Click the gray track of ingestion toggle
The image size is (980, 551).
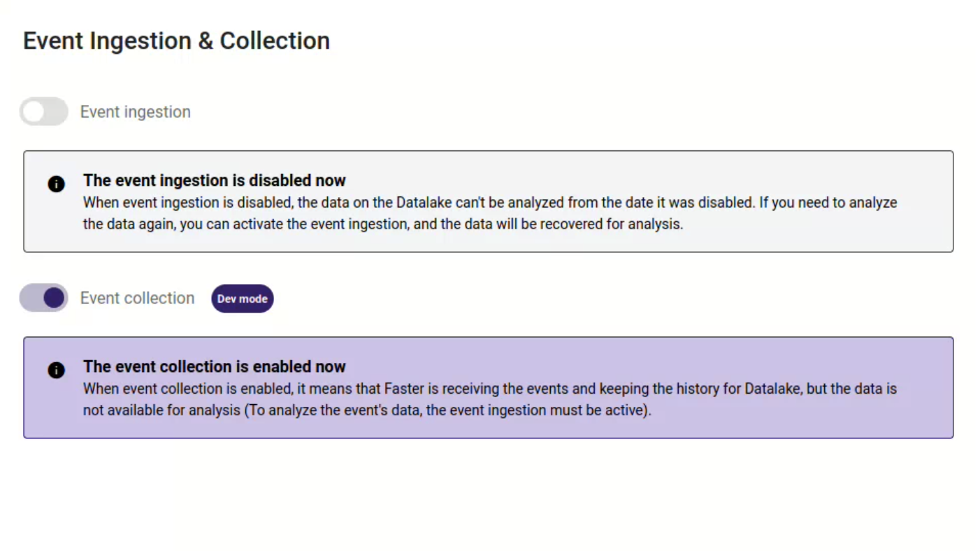pyautogui.click(x=57, y=112)
